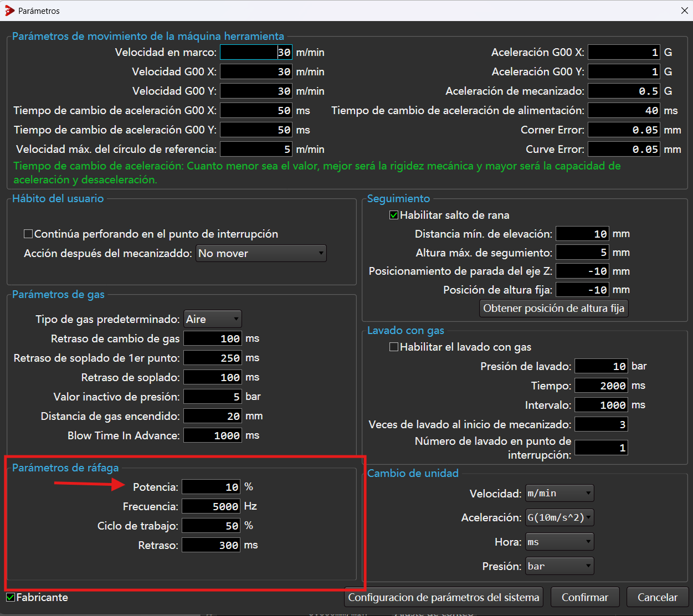693x616 pixels.
Task: Edit Tiempo de cambio de aceleración G00 Y
Action: pos(256,130)
